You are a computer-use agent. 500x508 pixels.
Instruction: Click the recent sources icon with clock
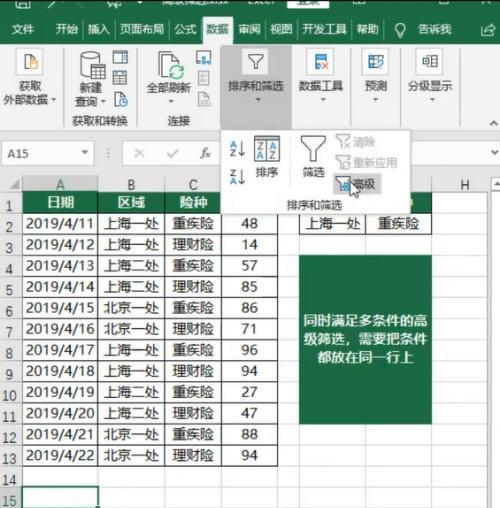point(121,99)
